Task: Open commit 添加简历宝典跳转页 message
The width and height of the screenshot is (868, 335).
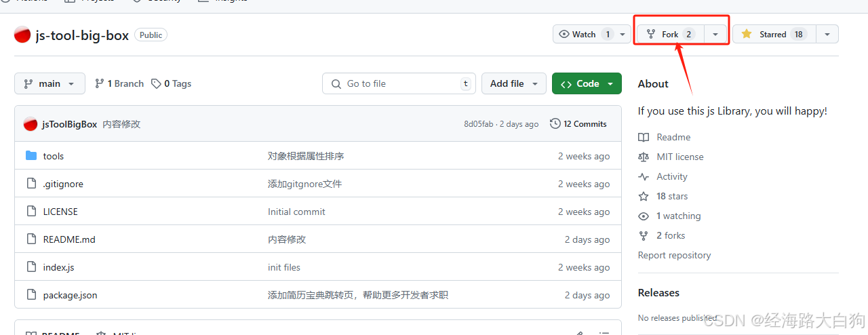Action: 358,295
